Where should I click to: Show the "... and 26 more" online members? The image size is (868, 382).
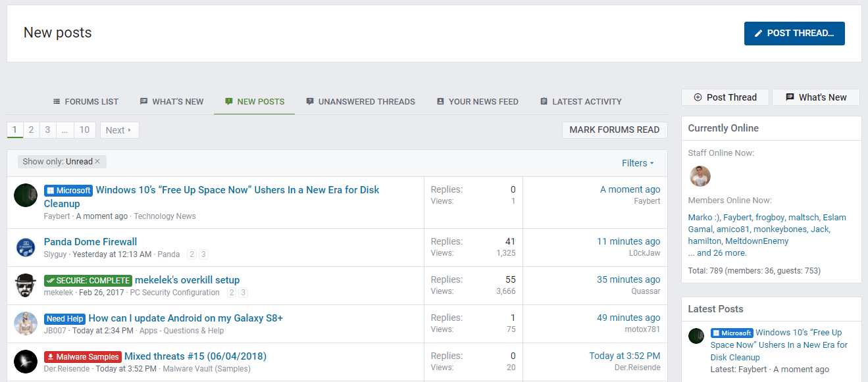pyautogui.click(x=717, y=253)
